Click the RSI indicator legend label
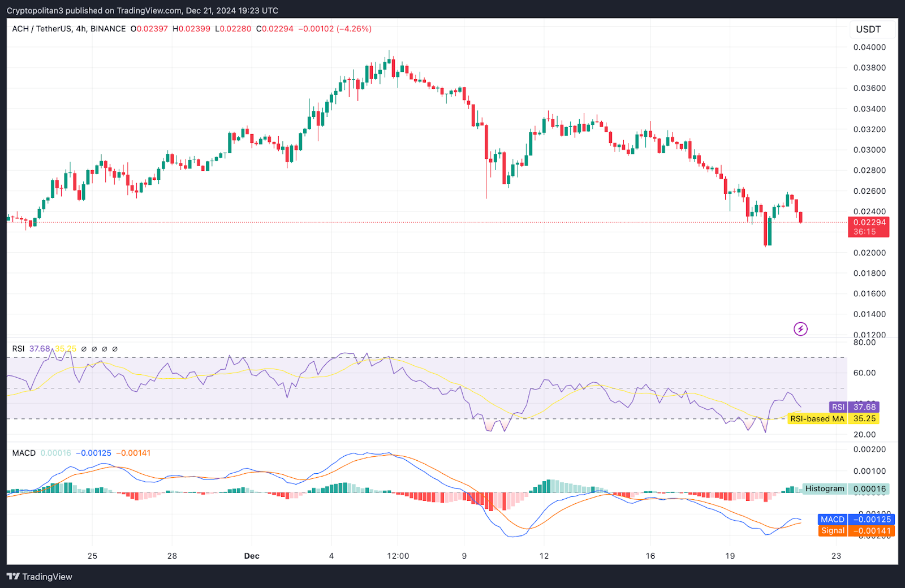905x588 pixels. (x=18, y=349)
